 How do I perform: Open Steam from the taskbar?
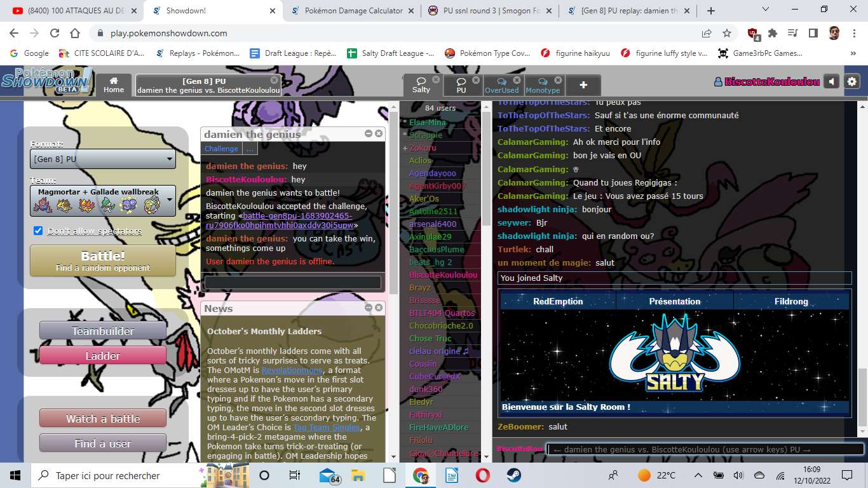pyautogui.click(x=513, y=475)
